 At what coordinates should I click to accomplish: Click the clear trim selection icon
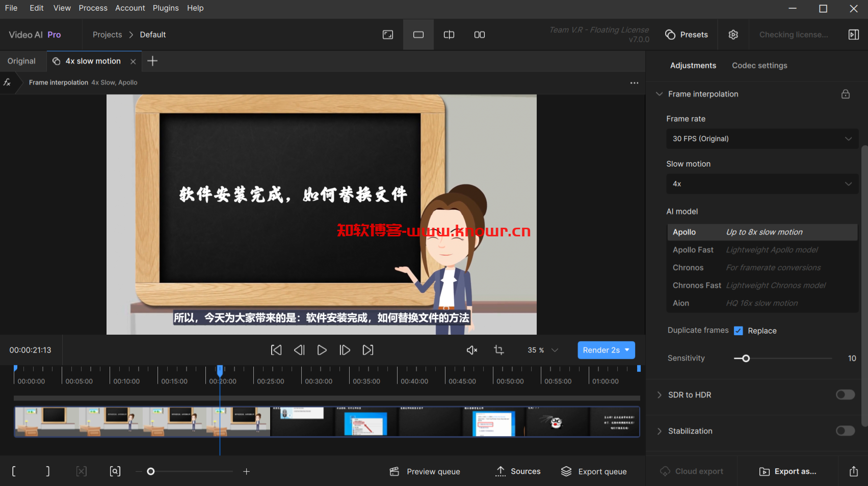point(82,471)
